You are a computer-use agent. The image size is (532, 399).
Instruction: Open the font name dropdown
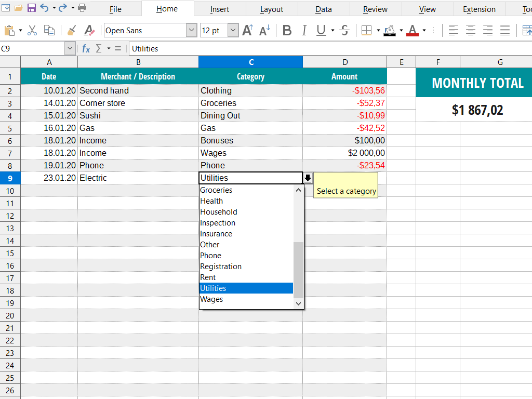point(192,30)
